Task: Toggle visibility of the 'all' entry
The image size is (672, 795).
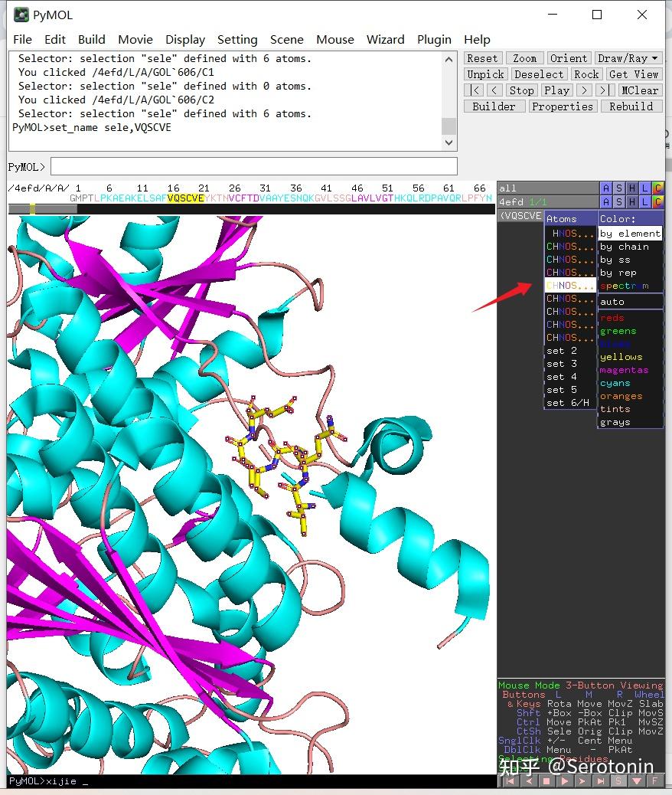Action: (547, 188)
